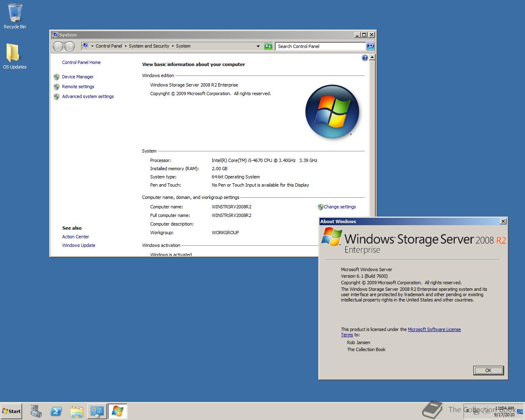Viewport: 525px width, 420px height.
Task: Click the Start button
Action: (11, 411)
